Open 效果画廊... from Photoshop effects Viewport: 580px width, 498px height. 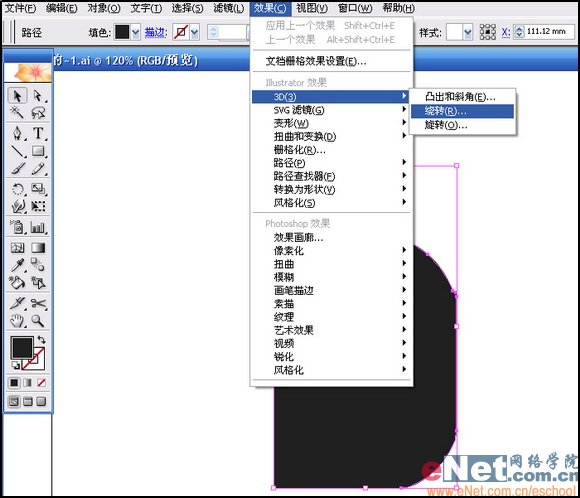pos(331,238)
